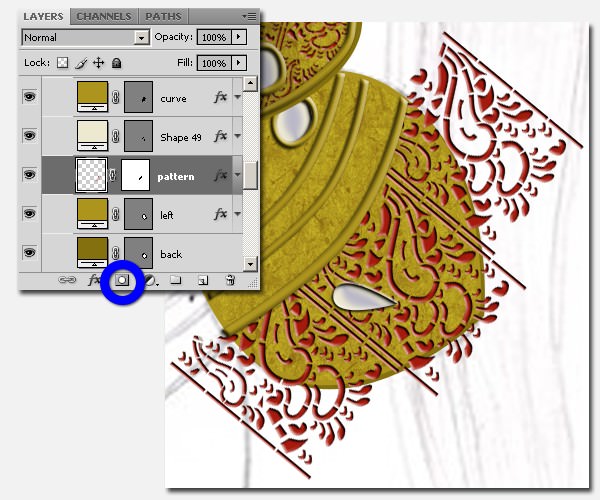Expand effects on the curve layer
This screenshot has height=500, width=600.
click(x=237, y=97)
